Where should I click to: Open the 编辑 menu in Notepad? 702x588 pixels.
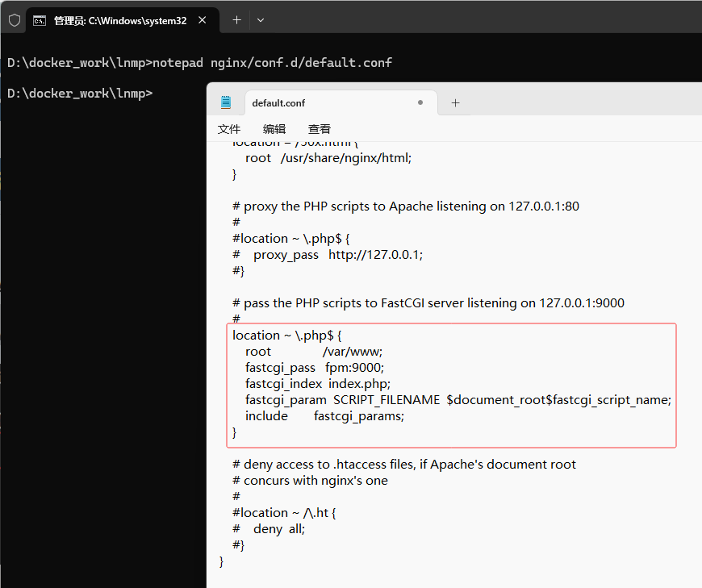point(274,129)
